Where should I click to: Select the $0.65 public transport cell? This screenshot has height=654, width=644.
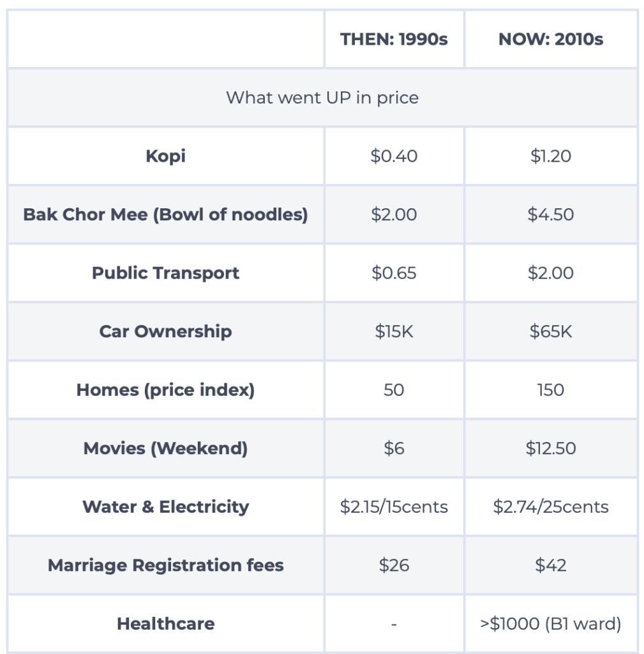[x=394, y=273]
